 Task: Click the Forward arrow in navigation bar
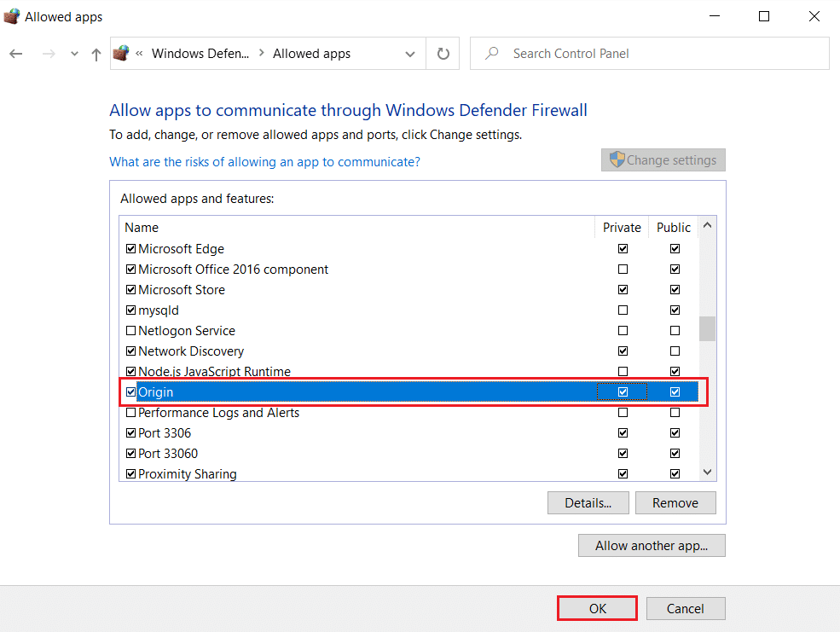tap(49, 54)
